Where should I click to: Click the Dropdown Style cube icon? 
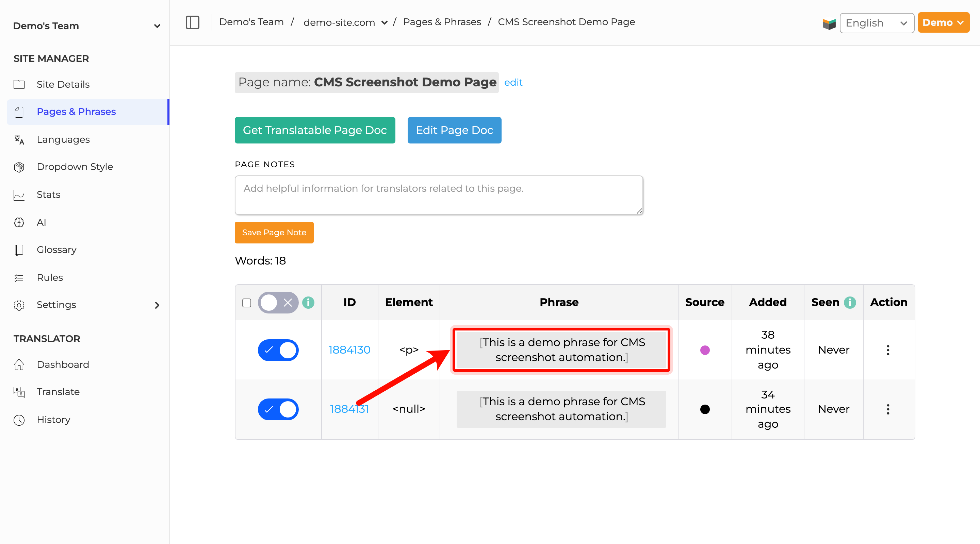click(x=19, y=167)
